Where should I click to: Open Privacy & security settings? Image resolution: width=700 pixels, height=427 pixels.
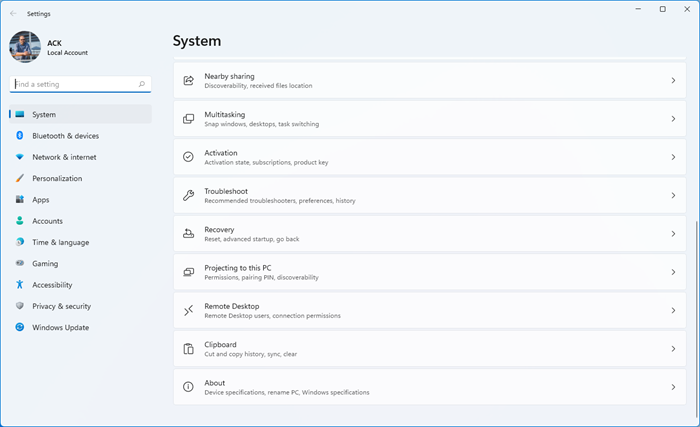pyautogui.click(x=61, y=306)
